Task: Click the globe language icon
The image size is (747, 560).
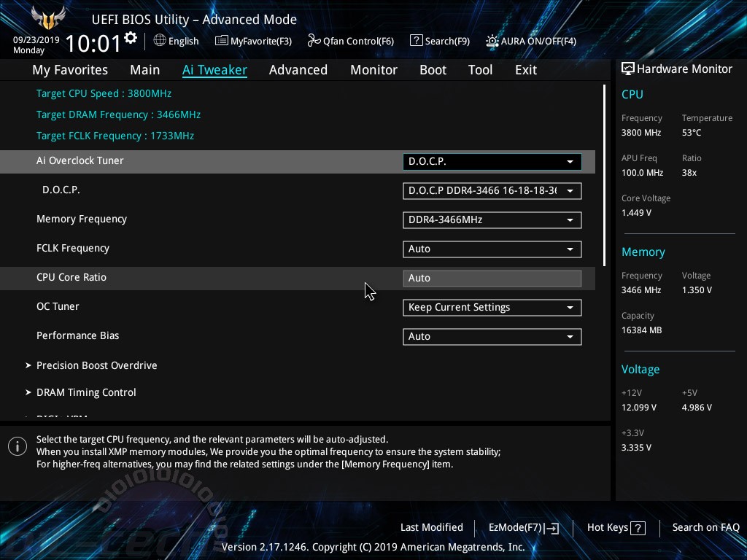Action: tap(160, 41)
